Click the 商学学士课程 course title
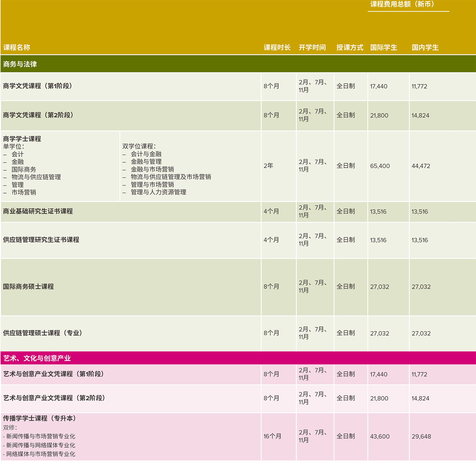This screenshot has width=476, height=463. click(x=22, y=139)
